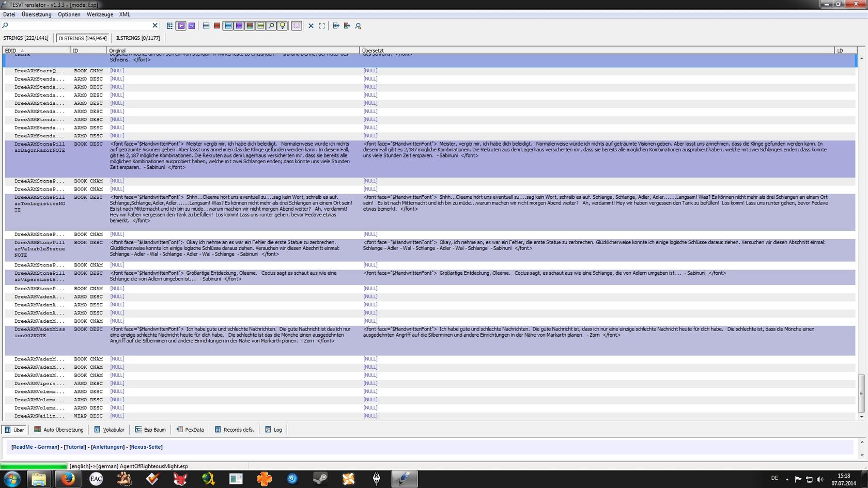
Task: Toggle the yellow-striped row filter button
Action: click(260, 26)
